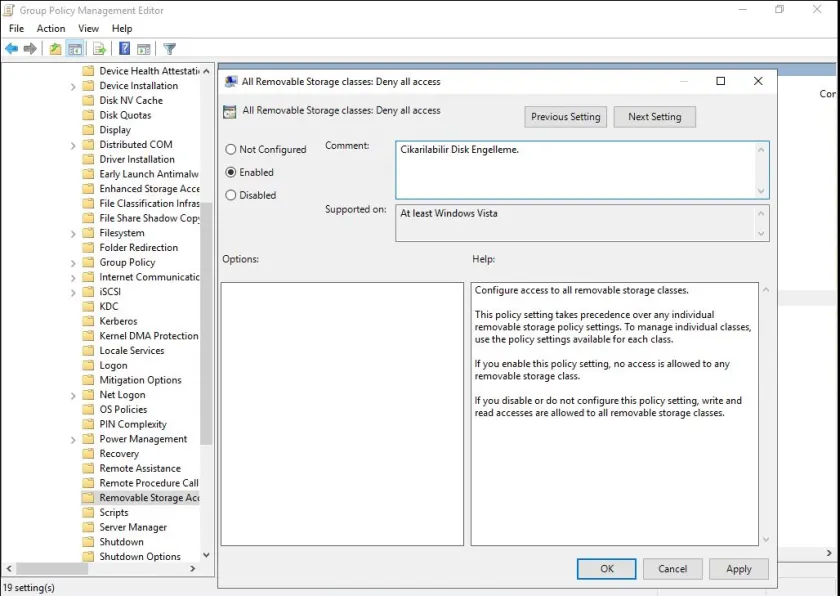The width and height of the screenshot is (840, 596).
Task: Toggle the Show/Hide Action Pane icon
Action: point(144,48)
